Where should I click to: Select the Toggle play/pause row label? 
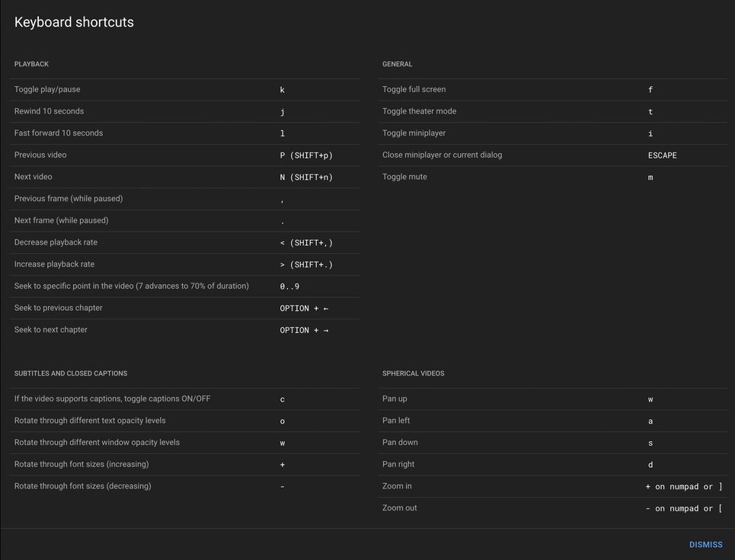[x=47, y=89]
